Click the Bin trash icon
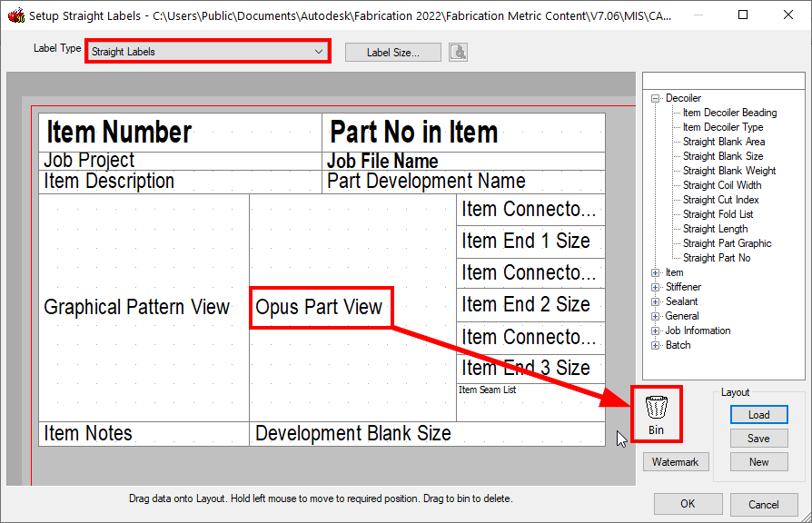The width and height of the screenshot is (812, 523). (656, 410)
